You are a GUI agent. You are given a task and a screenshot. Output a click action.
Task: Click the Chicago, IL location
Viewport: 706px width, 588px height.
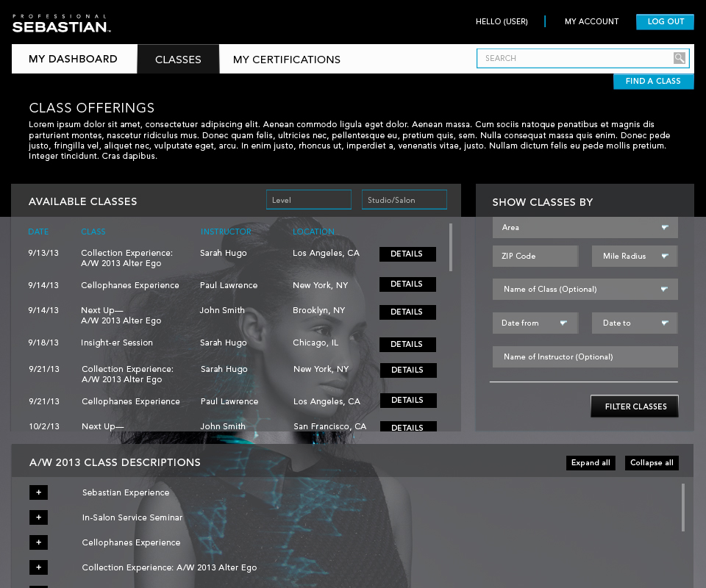315,343
